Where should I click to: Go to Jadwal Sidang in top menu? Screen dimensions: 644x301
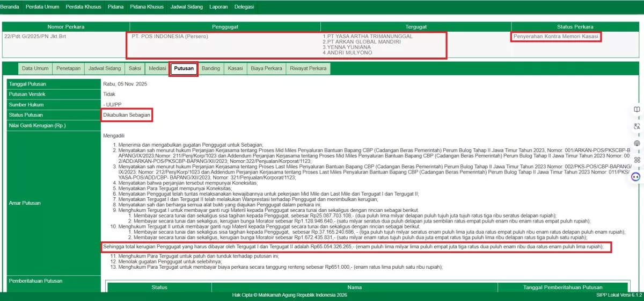tap(186, 7)
